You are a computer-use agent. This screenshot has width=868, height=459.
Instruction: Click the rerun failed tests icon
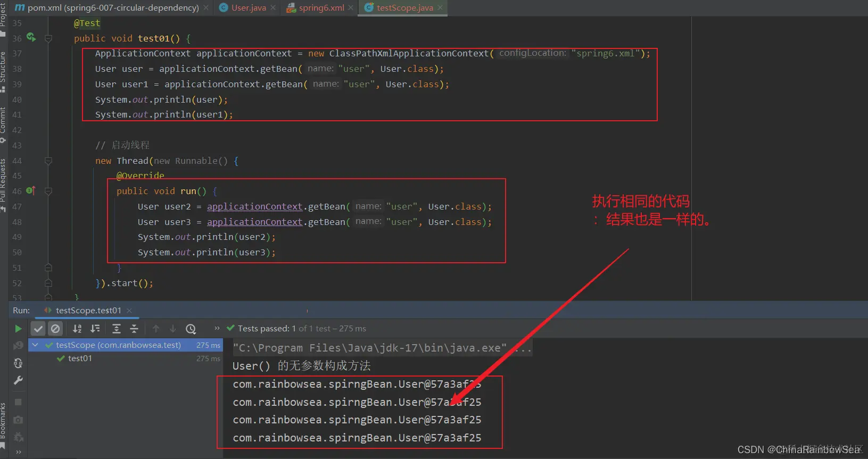point(18,345)
